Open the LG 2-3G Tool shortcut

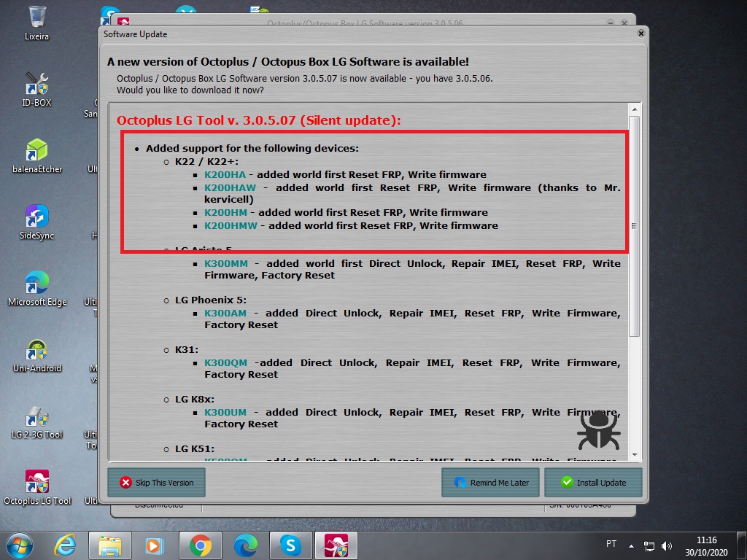pyautogui.click(x=37, y=422)
